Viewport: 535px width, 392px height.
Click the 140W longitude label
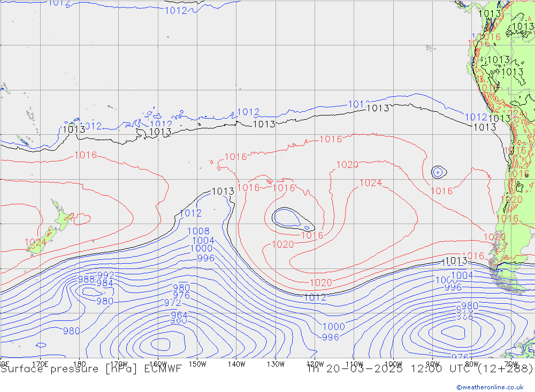point(236,364)
